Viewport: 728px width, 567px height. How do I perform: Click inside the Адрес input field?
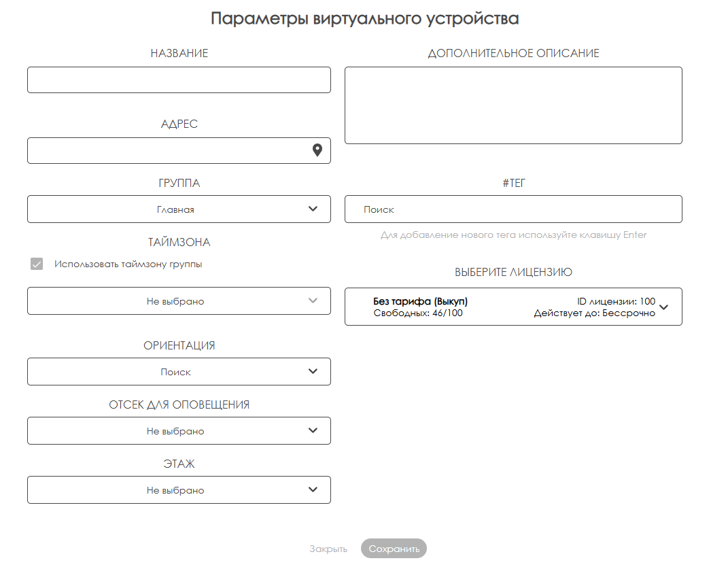[167, 151]
